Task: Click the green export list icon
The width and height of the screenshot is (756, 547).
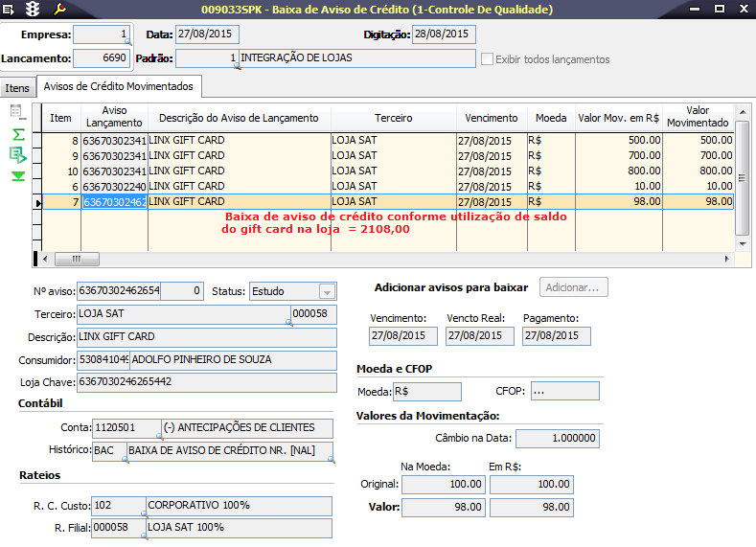Action: (17, 154)
